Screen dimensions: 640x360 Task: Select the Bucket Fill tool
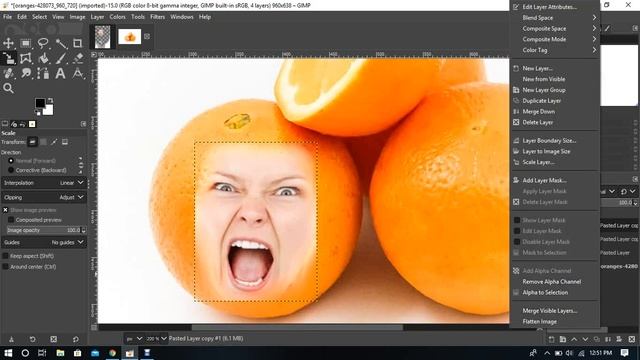[43, 58]
